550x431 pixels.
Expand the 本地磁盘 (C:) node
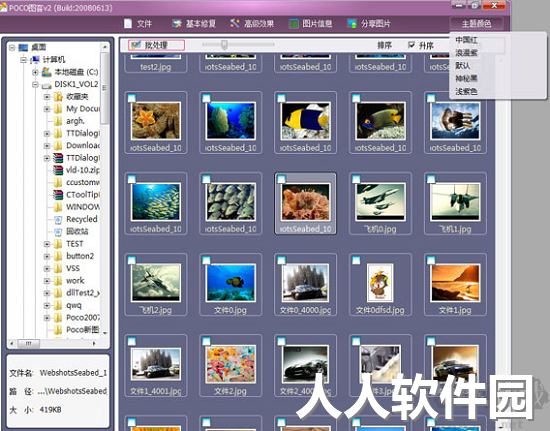[x=35, y=72]
